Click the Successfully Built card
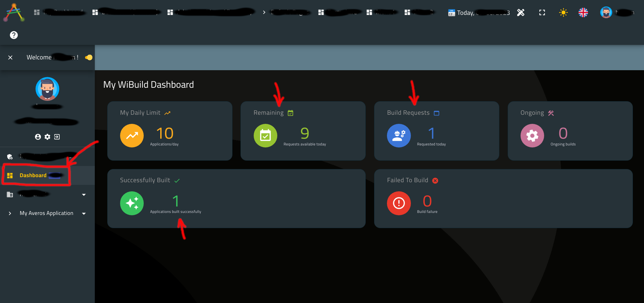The height and width of the screenshot is (303, 644). click(236, 198)
